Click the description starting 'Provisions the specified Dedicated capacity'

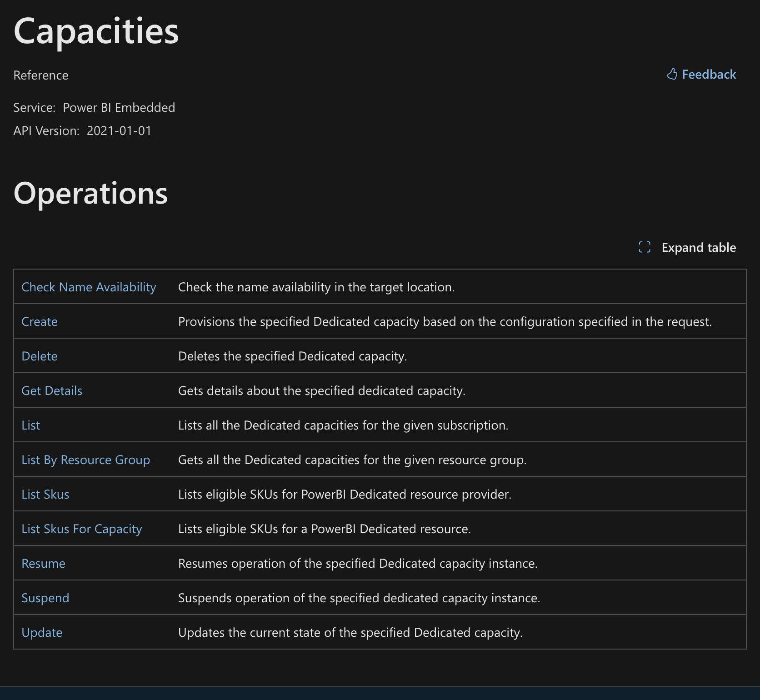445,321
